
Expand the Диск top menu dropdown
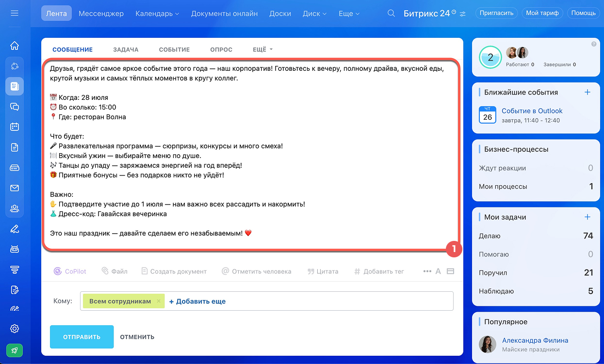pyautogui.click(x=314, y=14)
